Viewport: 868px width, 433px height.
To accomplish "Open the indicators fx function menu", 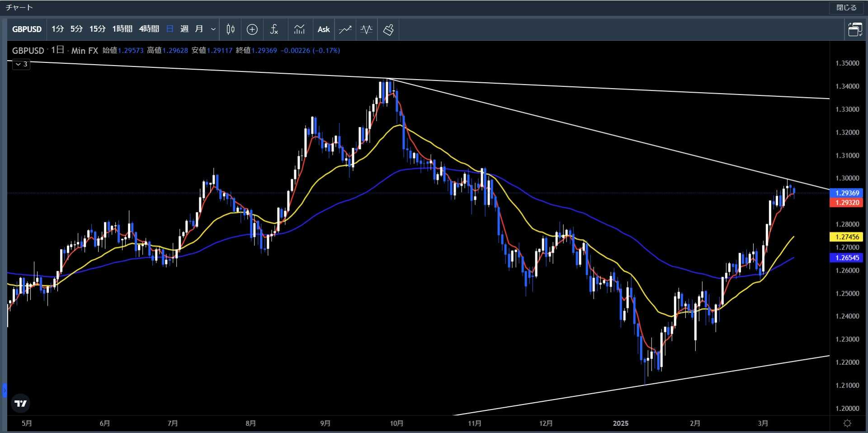I will tap(274, 29).
